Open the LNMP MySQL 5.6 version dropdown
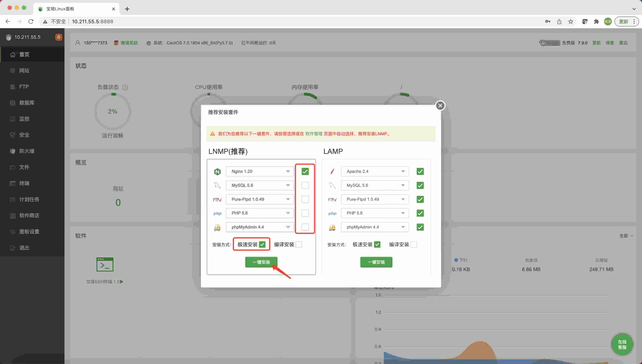This screenshot has height=364, width=642. 260,186
